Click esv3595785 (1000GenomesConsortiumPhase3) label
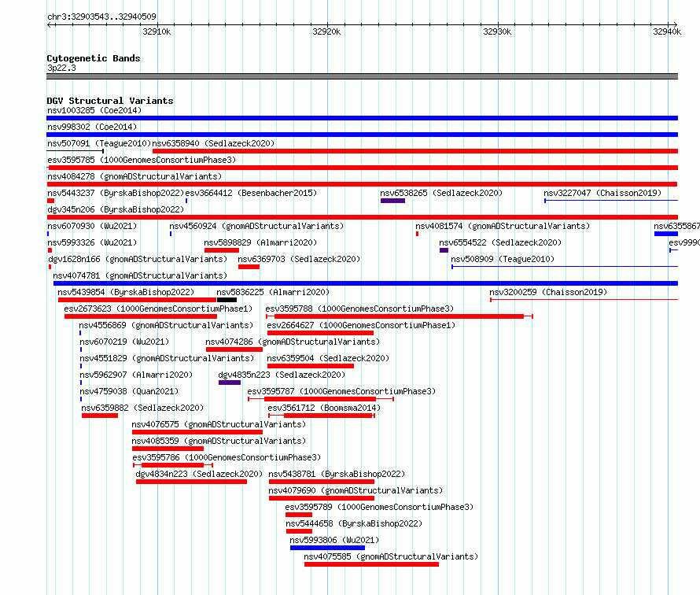The height and width of the screenshot is (595, 700). [x=142, y=160]
